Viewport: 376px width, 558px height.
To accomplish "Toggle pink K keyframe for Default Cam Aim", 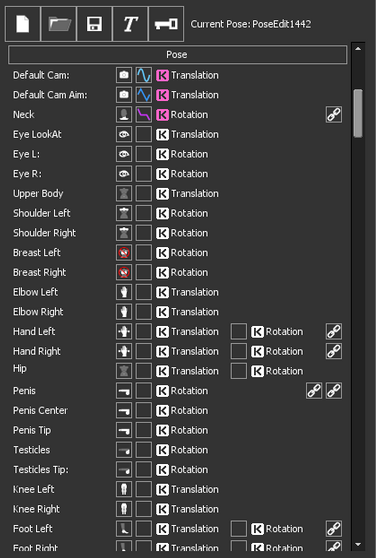I will tap(162, 95).
